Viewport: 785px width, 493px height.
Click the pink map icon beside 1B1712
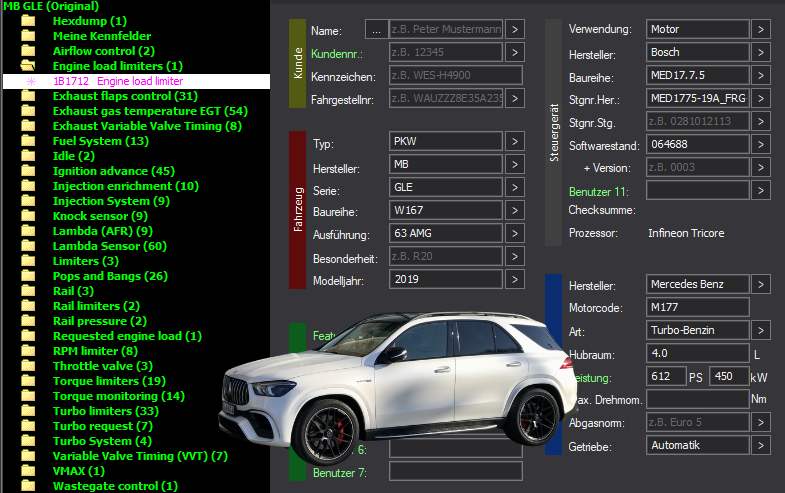(x=32, y=81)
